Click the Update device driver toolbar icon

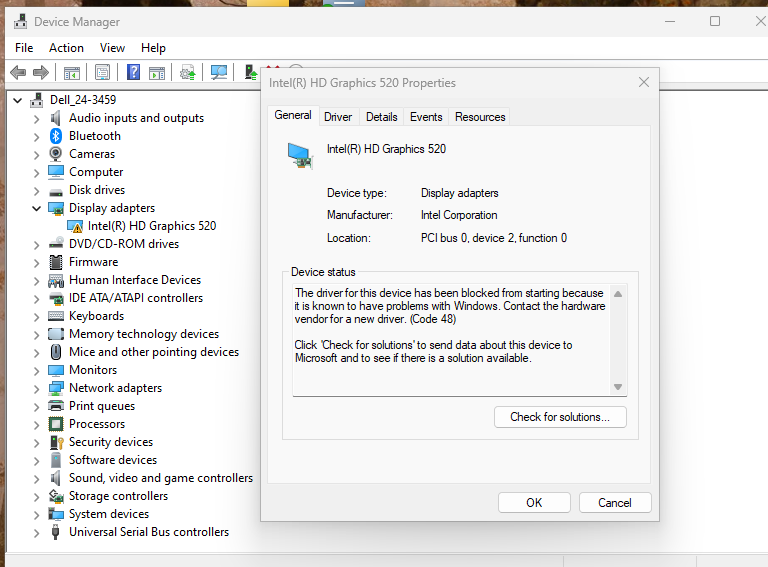click(188, 72)
